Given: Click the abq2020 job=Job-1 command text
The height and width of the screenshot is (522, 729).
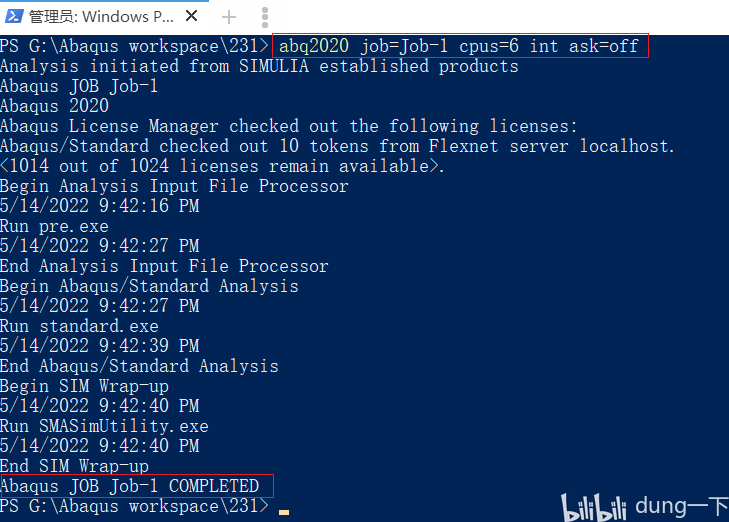Looking at the screenshot, I should coord(459,46).
